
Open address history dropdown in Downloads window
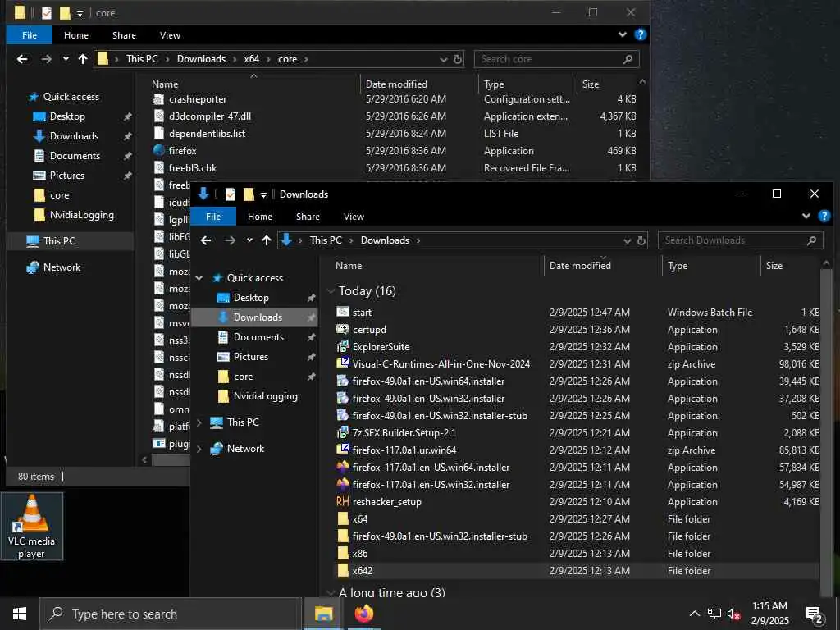tap(628, 240)
